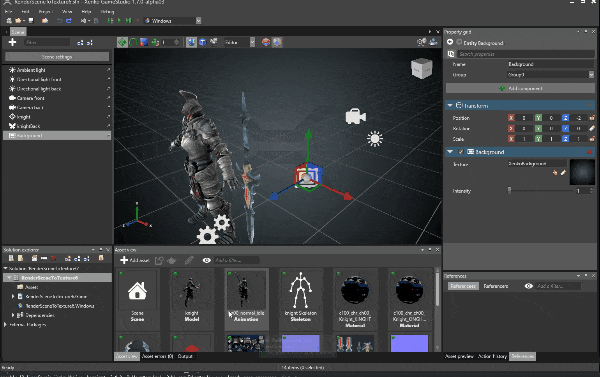The height and width of the screenshot is (377, 600).
Task: Select the green translation gizmo tool
Action: [x=122, y=42]
